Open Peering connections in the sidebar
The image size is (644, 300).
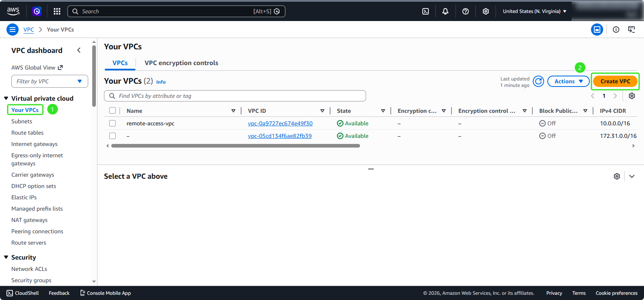(x=37, y=231)
